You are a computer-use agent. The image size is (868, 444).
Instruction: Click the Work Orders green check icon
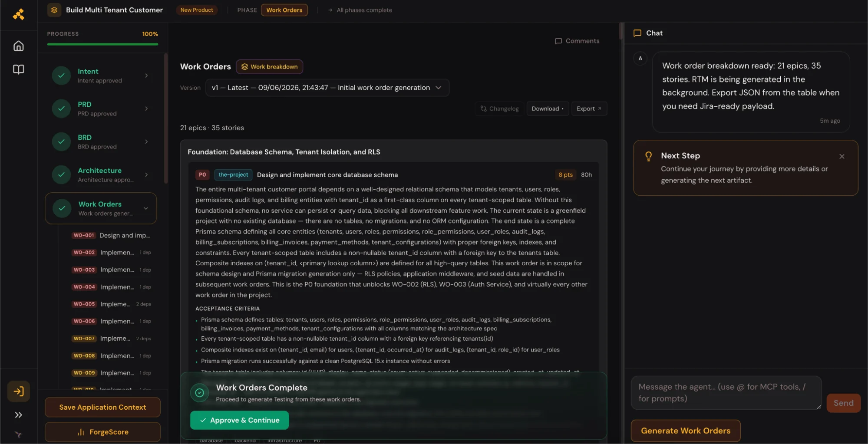tap(62, 208)
